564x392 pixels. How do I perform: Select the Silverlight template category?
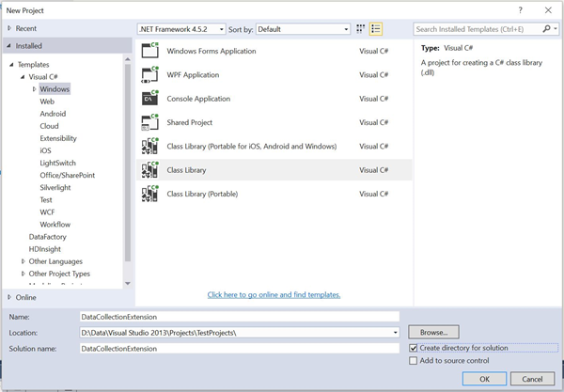click(55, 187)
